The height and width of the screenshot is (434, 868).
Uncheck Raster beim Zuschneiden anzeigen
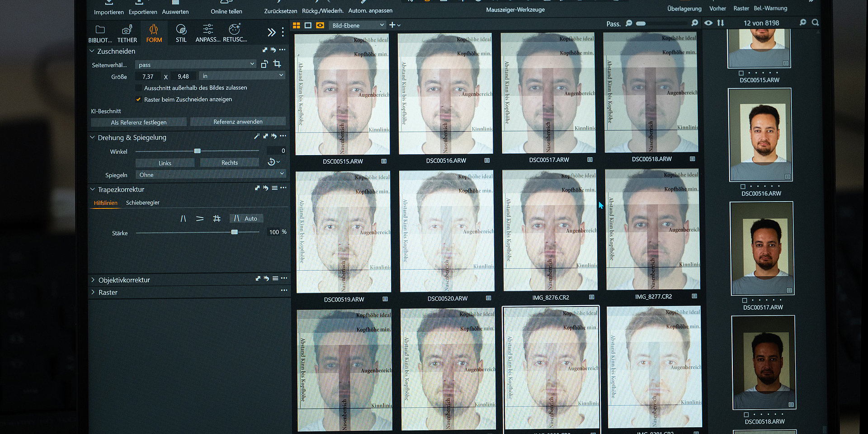coord(138,99)
